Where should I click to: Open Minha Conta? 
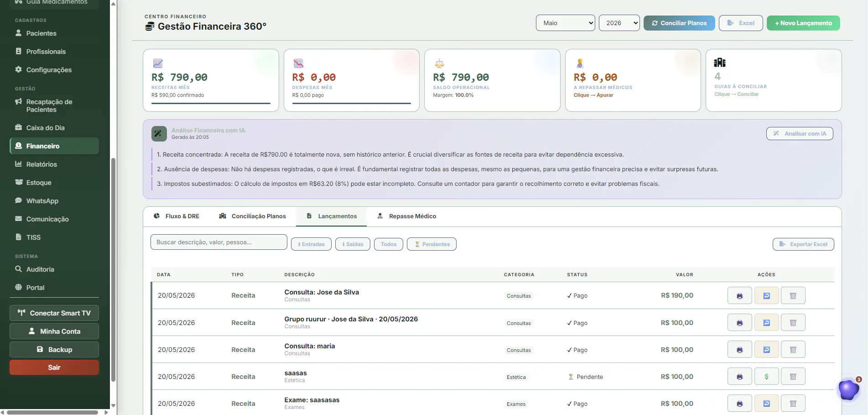(x=54, y=331)
